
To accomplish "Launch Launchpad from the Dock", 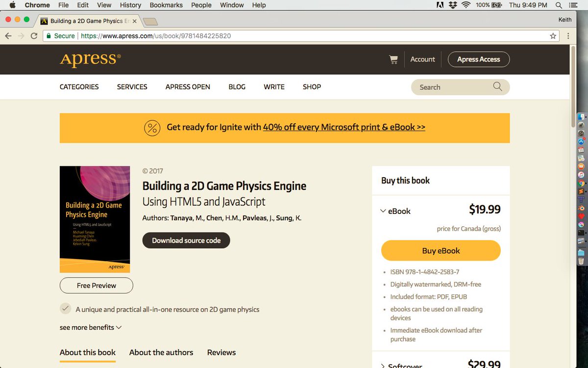I will 581,125.
